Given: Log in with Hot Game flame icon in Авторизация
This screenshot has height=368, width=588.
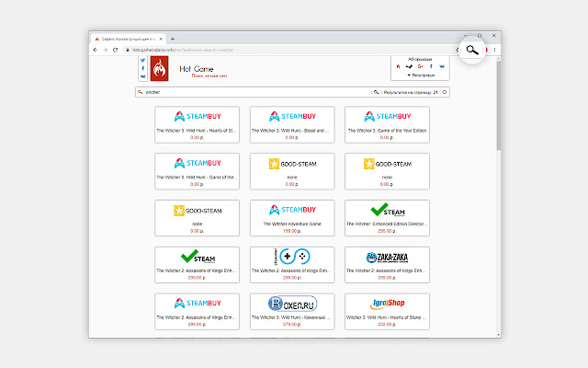Looking at the screenshot, I should tap(398, 66).
